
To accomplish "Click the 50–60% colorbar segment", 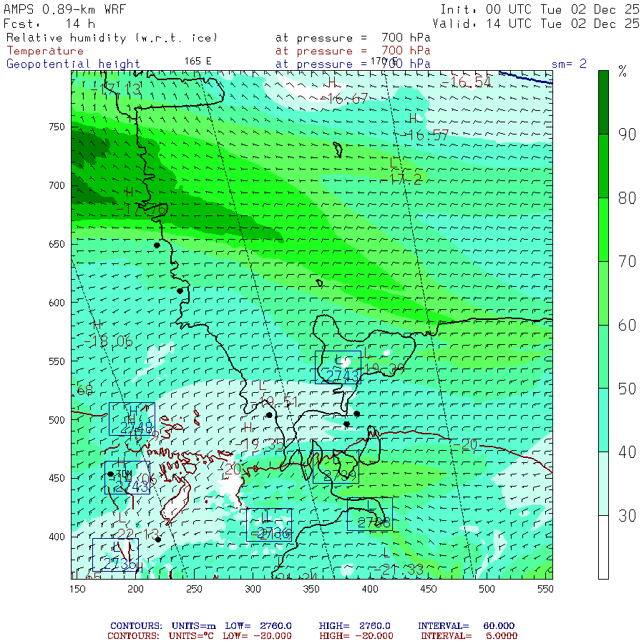I will click(603, 356).
